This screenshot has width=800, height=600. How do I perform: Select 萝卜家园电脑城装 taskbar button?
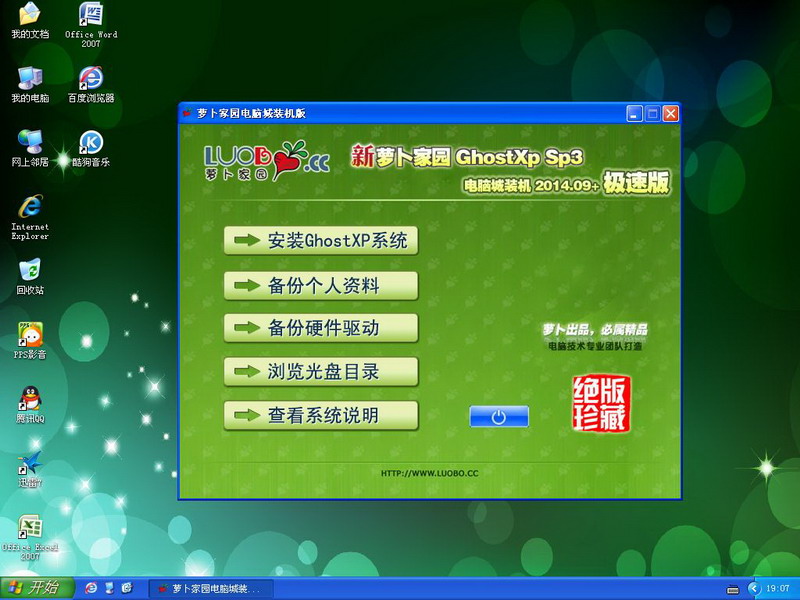tap(211, 588)
